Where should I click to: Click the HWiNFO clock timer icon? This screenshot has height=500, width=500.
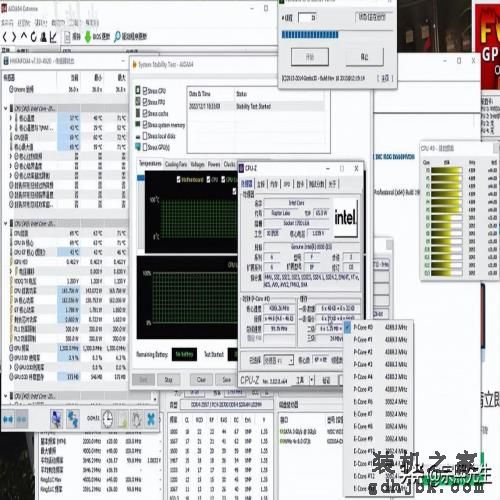click(x=107, y=419)
